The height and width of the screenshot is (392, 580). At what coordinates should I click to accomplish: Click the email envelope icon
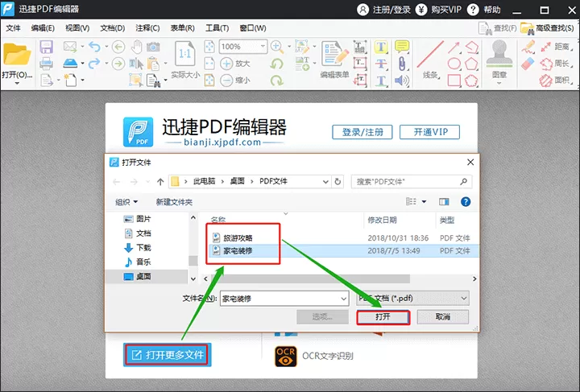click(x=70, y=47)
